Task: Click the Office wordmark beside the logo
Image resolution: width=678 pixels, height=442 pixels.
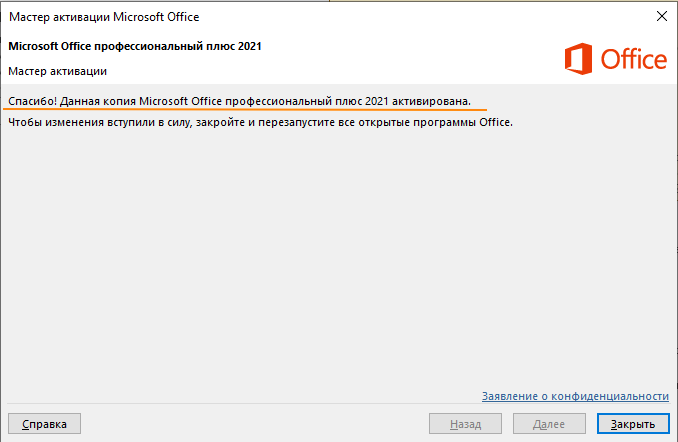Action: 633,59
